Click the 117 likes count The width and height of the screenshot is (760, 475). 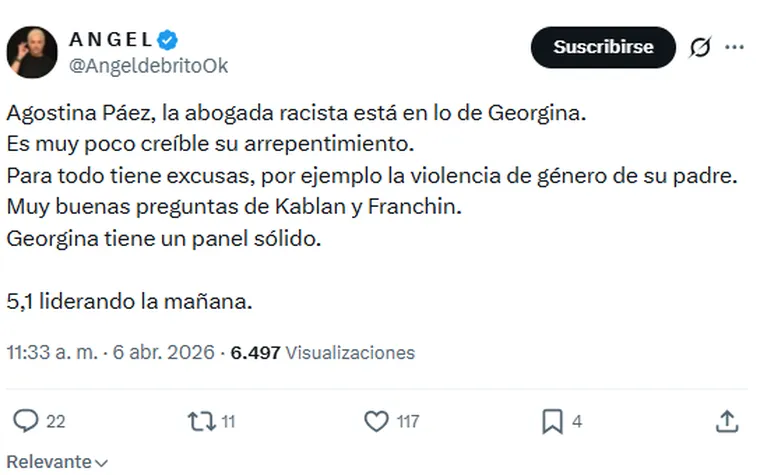[407, 422]
